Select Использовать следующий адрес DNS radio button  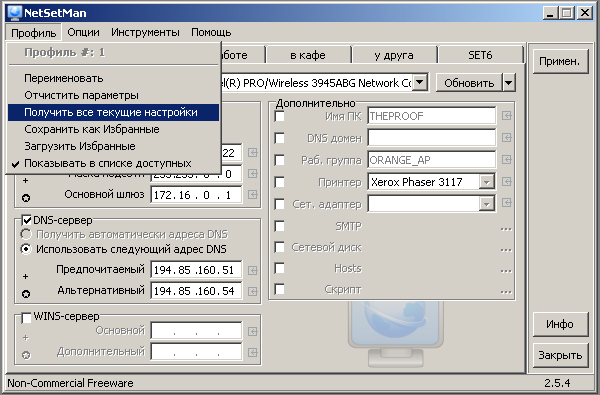coord(26,249)
